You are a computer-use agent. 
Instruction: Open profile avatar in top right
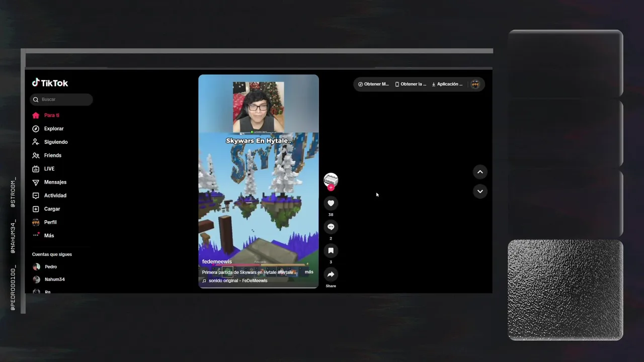click(475, 84)
